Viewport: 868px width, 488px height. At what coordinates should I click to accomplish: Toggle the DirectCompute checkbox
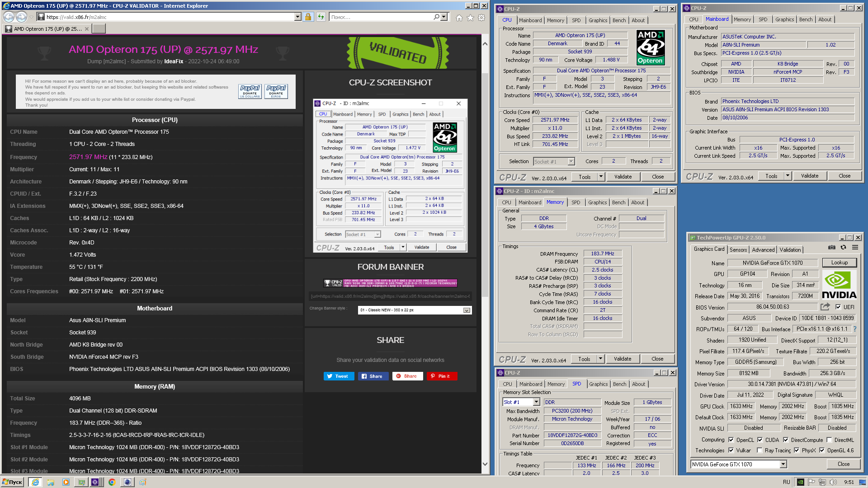786,440
